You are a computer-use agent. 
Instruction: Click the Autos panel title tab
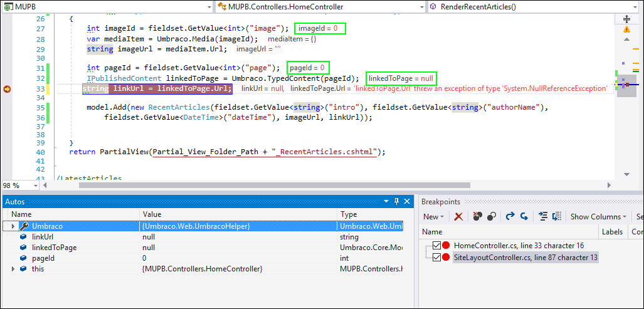[15, 201]
